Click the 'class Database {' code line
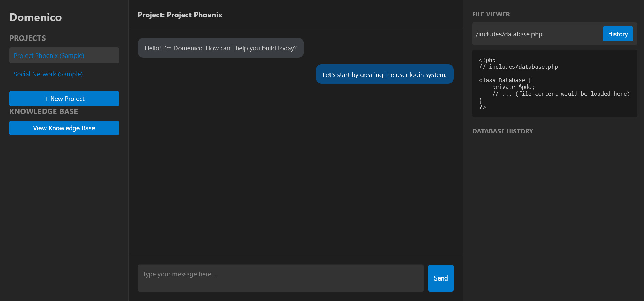This screenshot has width=644, height=304. 505,80
